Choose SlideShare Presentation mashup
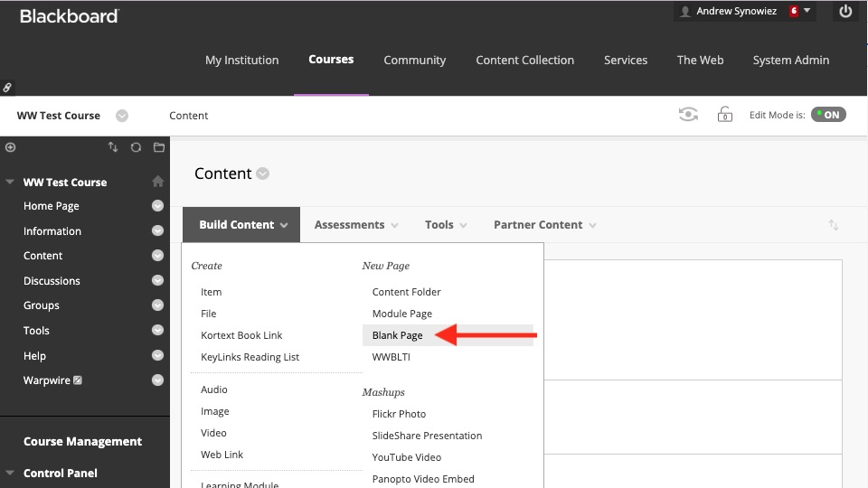The width and height of the screenshot is (868, 488). click(427, 436)
